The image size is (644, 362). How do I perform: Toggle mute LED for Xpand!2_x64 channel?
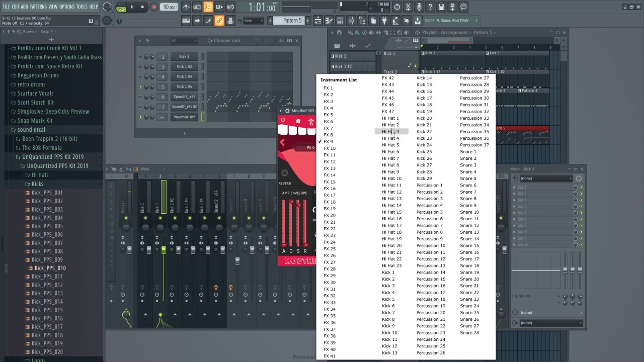pos(140,97)
